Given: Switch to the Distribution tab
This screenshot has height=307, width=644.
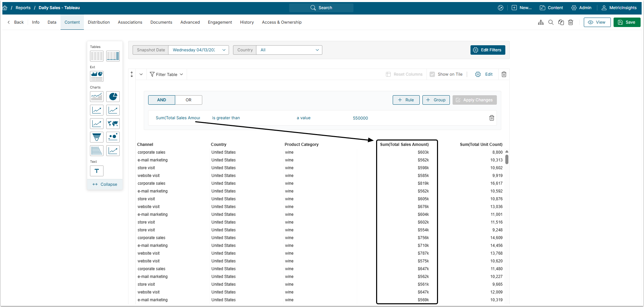Looking at the screenshot, I should (99, 22).
